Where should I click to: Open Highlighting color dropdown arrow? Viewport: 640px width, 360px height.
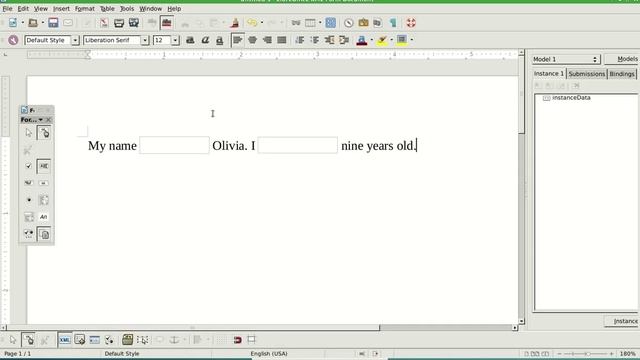(x=391, y=40)
